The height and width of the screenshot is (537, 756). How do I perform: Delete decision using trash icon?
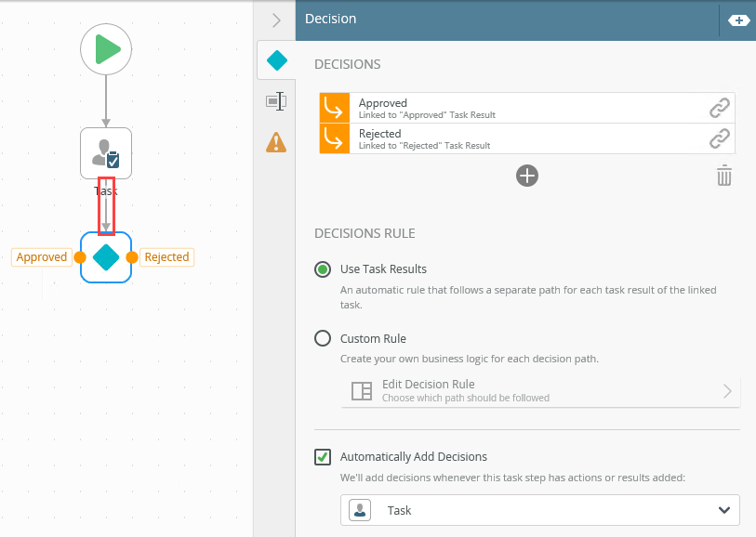click(x=724, y=176)
